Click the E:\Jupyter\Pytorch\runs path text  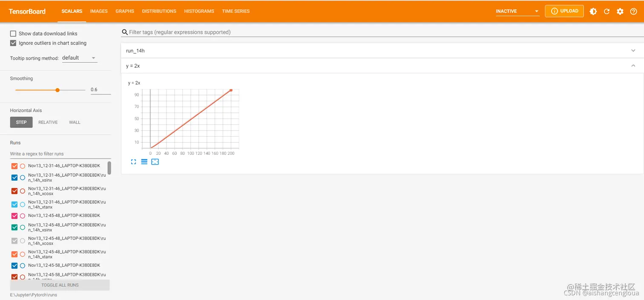pyautogui.click(x=34, y=295)
